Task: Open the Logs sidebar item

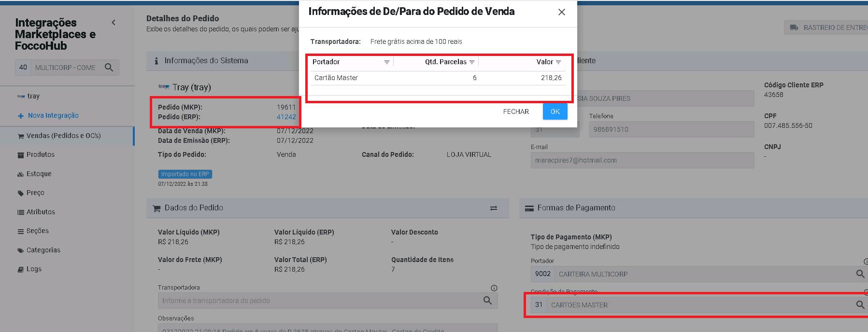Action: (x=29, y=269)
